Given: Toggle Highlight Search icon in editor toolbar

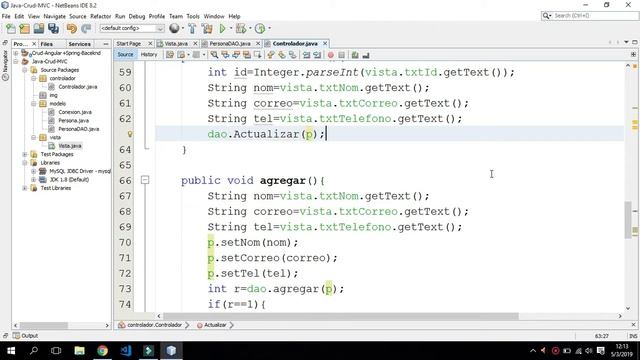Looking at the screenshot, I should click(247, 55).
